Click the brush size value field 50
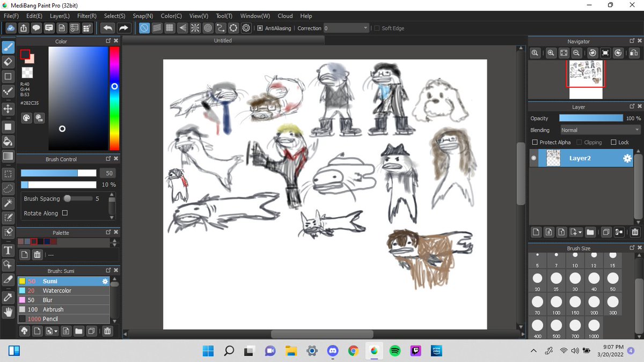The height and width of the screenshot is (362, 644). click(x=109, y=173)
